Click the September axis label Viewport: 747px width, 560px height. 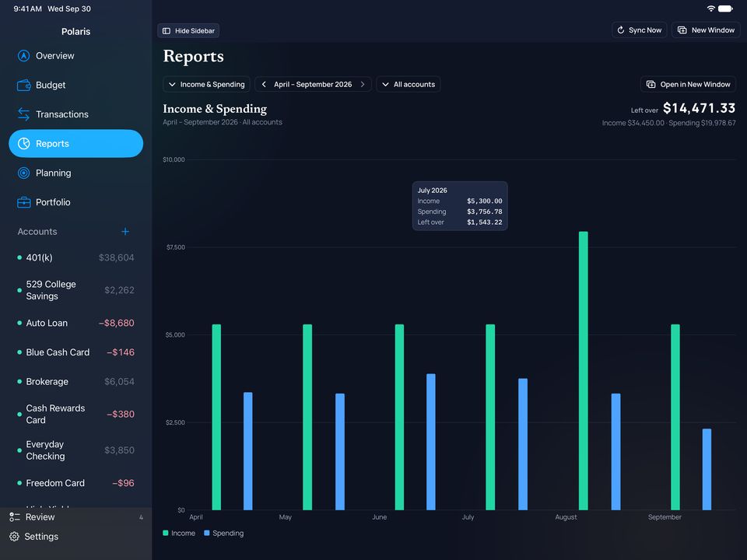pyautogui.click(x=665, y=517)
